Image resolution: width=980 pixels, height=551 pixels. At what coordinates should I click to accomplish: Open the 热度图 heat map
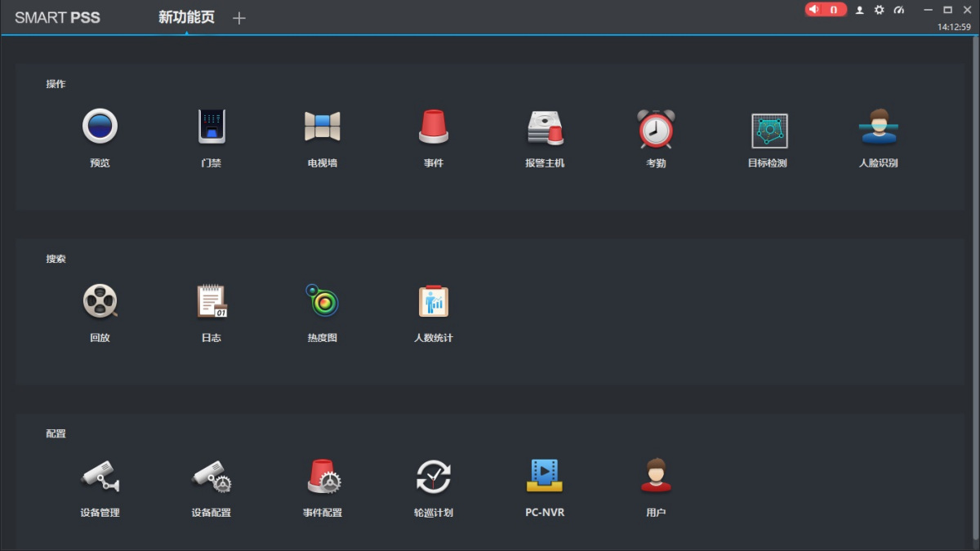[x=322, y=302]
